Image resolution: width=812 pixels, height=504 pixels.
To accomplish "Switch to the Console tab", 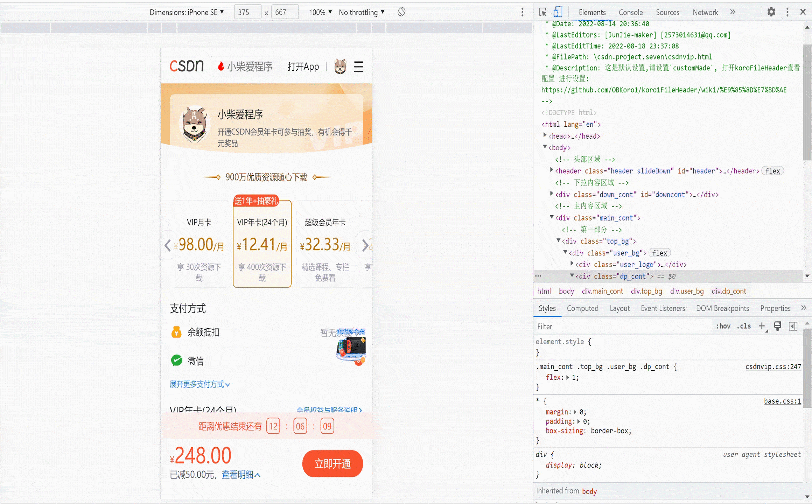I will pyautogui.click(x=631, y=12).
